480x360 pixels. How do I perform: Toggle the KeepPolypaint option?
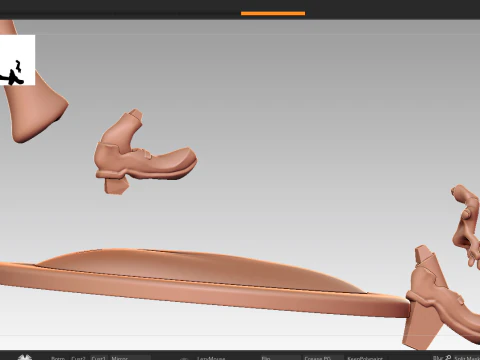(365, 358)
